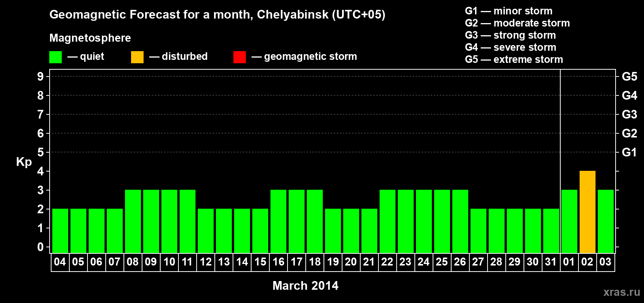
Task: Click the xras.ru watermark link
Action: 622,292
